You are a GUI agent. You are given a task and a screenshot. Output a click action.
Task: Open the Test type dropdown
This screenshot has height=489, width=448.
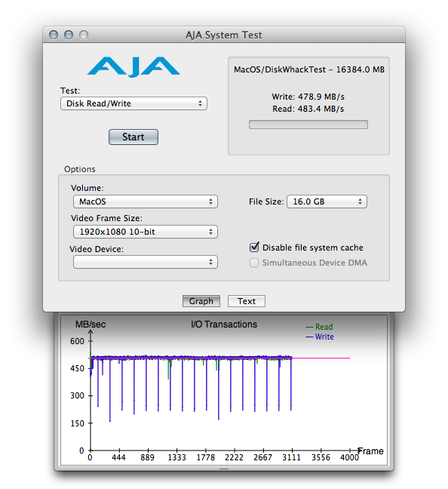133,103
